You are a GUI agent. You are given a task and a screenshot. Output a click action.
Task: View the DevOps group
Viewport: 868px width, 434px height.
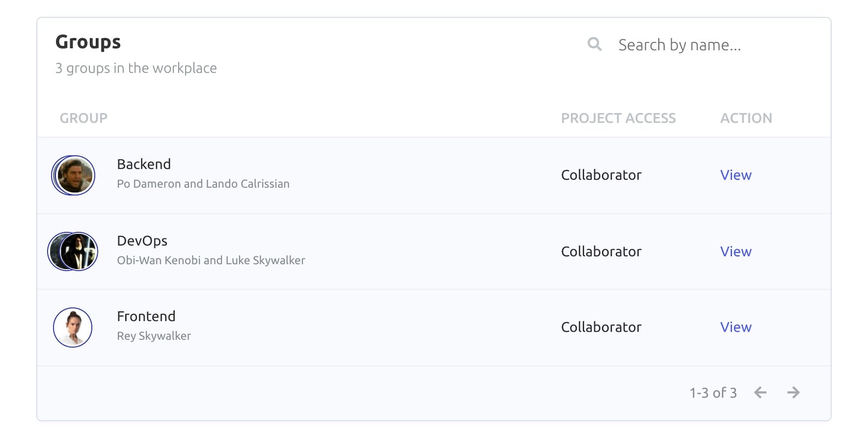(736, 252)
